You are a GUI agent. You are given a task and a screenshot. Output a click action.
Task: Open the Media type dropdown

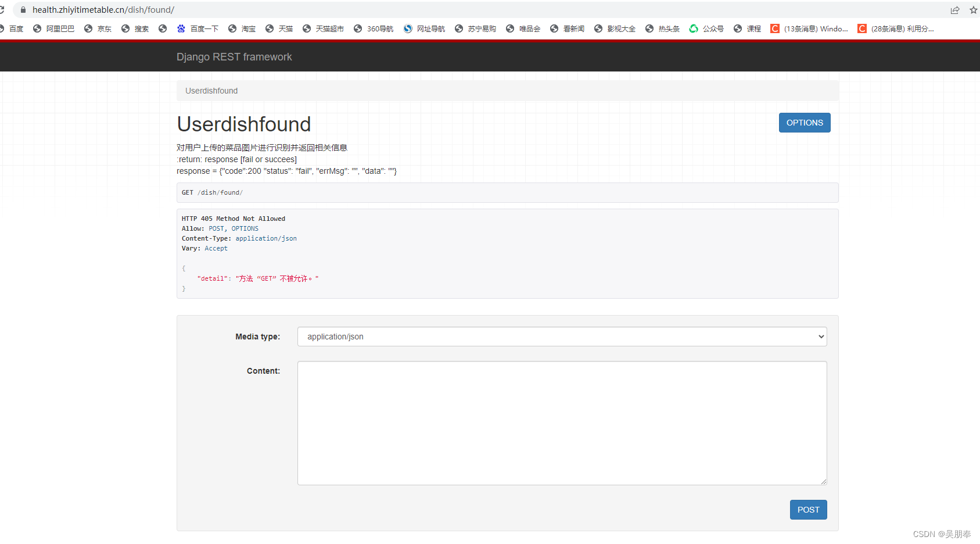pyautogui.click(x=562, y=337)
